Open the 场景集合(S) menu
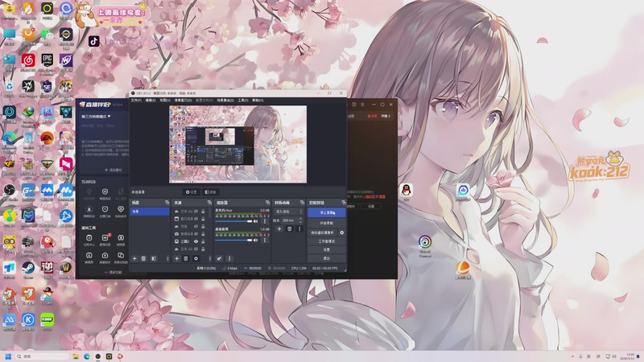 tap(225, 100)
